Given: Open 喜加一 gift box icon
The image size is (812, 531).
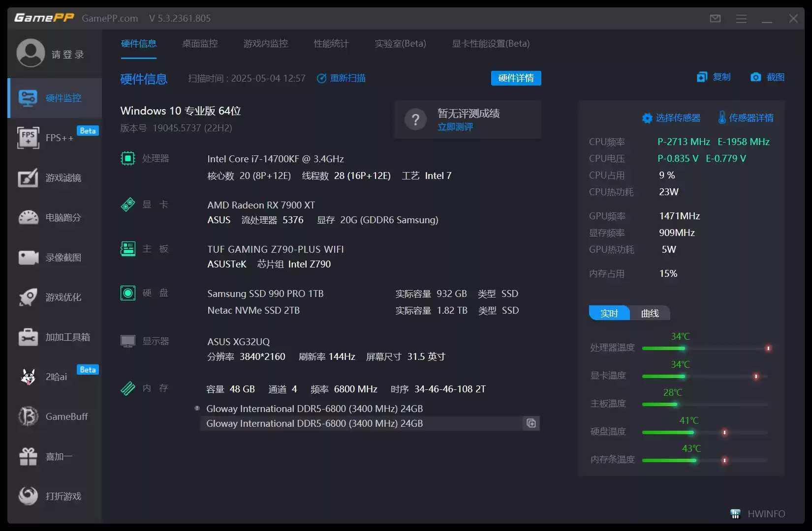Looking at the screenshot, I should tap(28, 456).
